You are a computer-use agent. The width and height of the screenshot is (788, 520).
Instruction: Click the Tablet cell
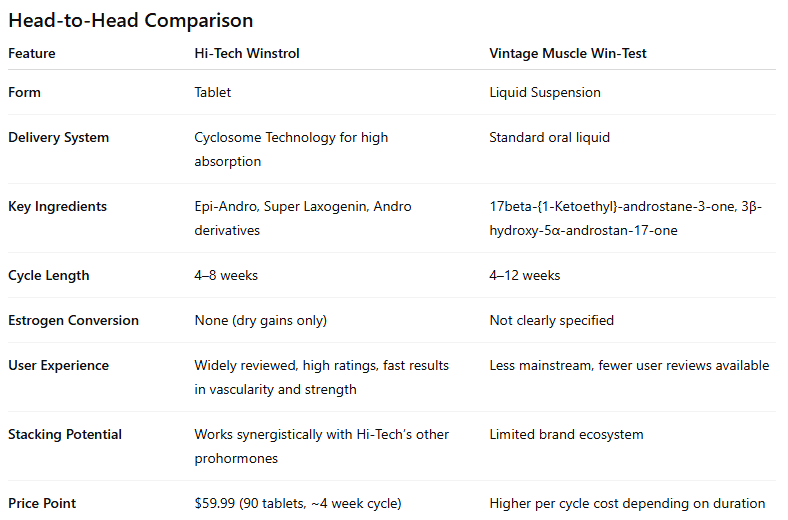tap(212, 92)
